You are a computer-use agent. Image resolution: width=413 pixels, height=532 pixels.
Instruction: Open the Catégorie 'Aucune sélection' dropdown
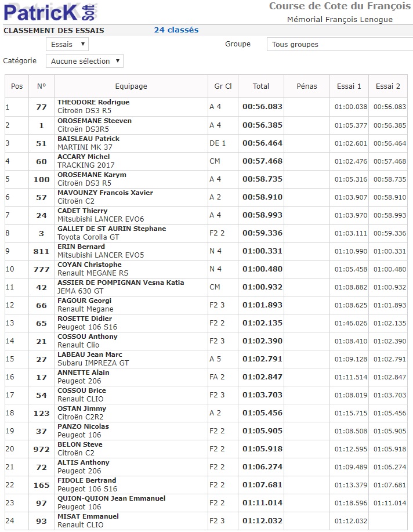(x=85, y=61)
